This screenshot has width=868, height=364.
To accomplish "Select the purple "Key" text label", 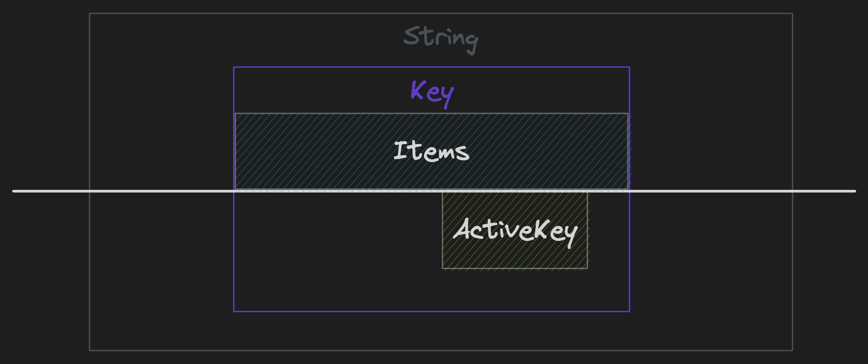I will pos(432,93).
